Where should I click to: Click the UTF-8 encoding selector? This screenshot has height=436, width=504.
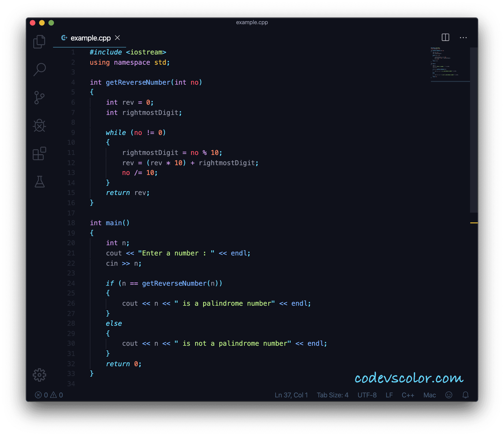click(x=367, y=395)
